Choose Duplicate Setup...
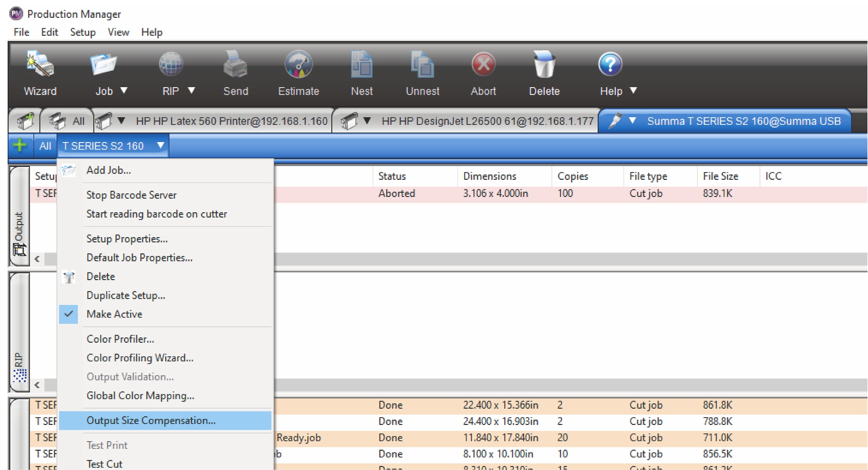The width and height of the screenshot is (868, 470). 165,295
